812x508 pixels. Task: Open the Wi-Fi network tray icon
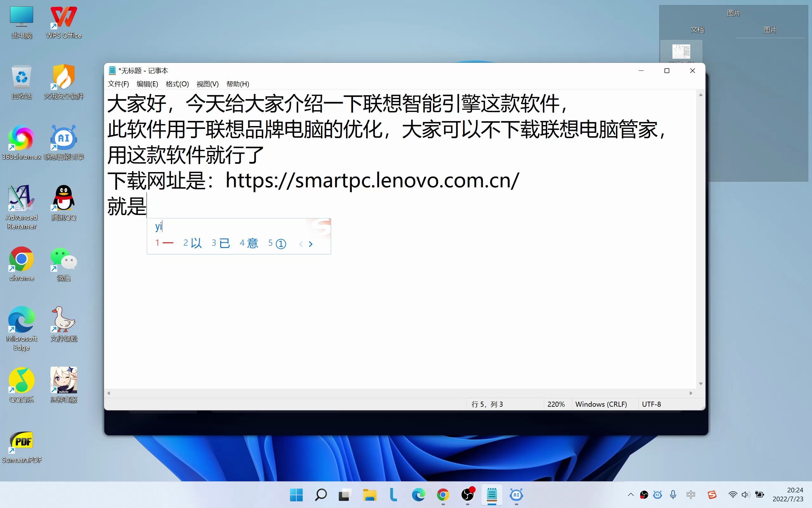pos(733,495)
